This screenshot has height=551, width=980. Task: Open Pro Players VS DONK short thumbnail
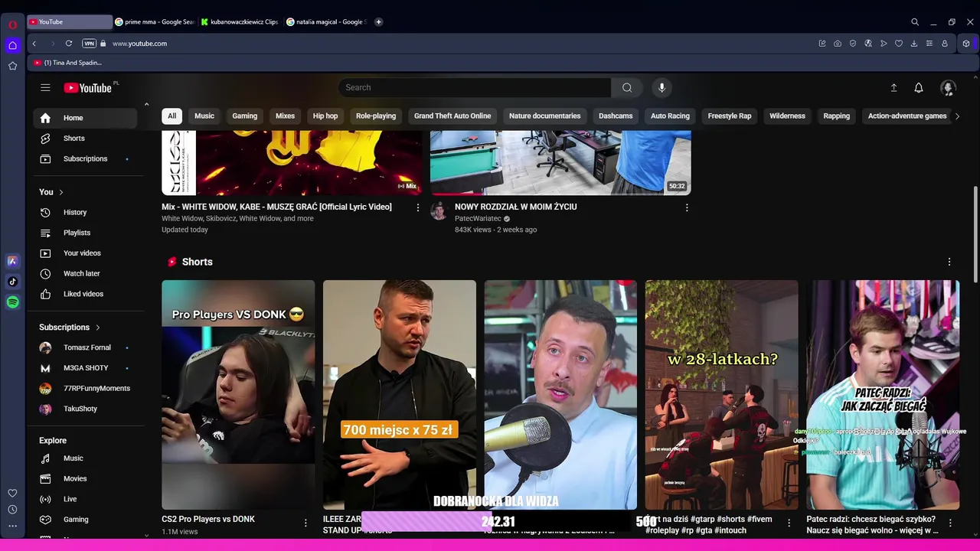coord(238,394)
